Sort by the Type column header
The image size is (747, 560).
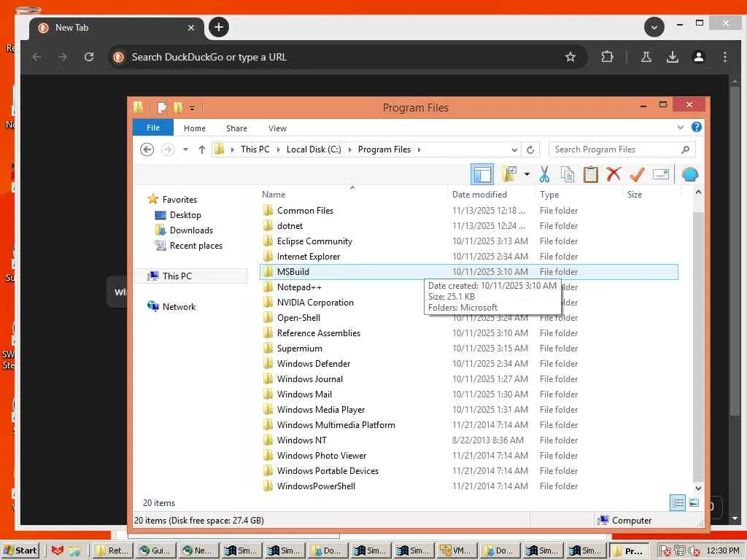[x=578, y=194]
